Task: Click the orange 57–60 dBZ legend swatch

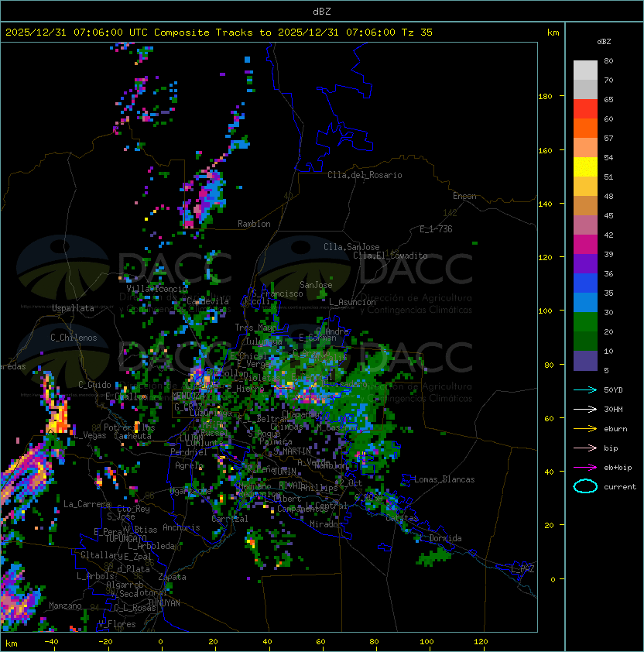Action: coord(585,129)
